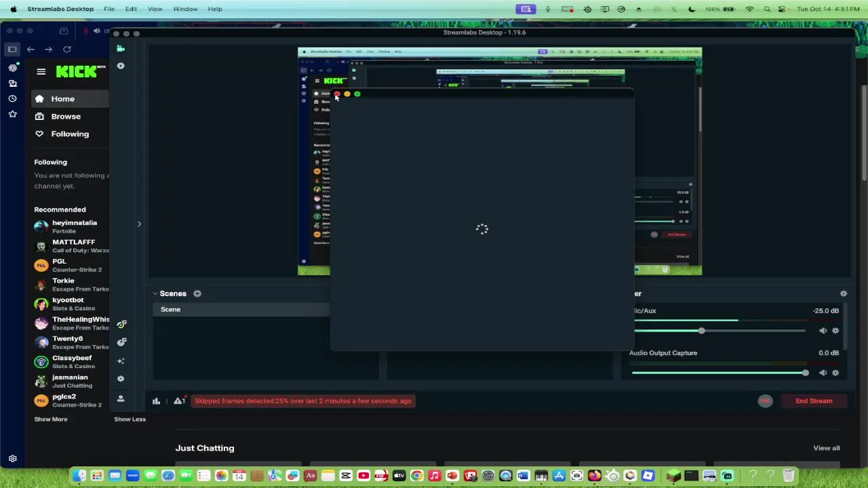Open MATTLAFFF recommended channel
868x488 pixels.
point(71,246)
